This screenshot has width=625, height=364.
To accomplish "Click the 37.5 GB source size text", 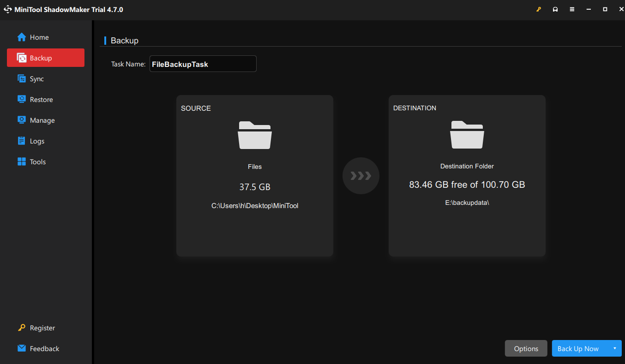I will [x=255, y=187].
